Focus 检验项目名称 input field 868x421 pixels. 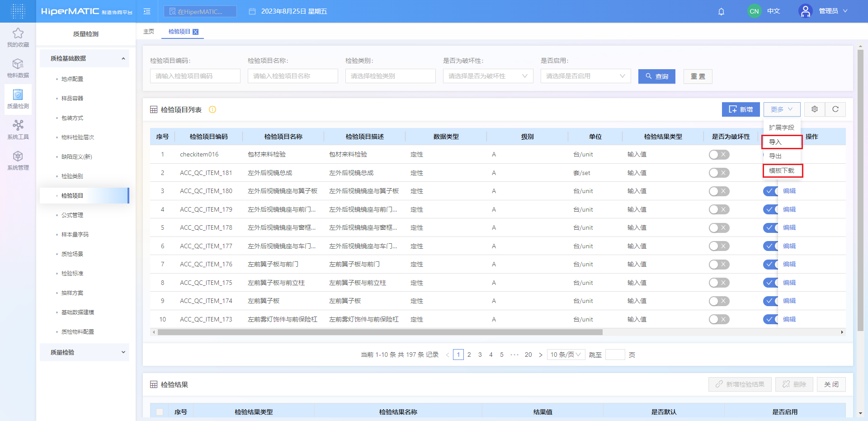(x=293, y=76)
